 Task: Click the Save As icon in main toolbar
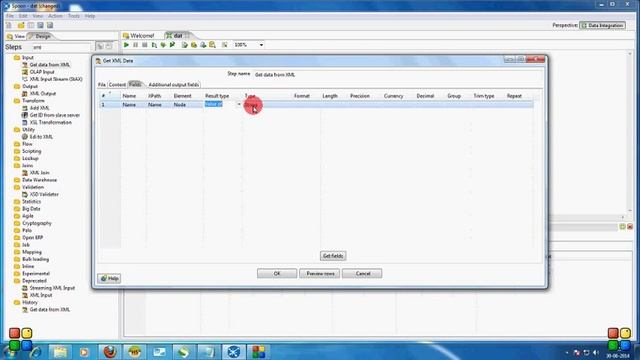point(50,25)
